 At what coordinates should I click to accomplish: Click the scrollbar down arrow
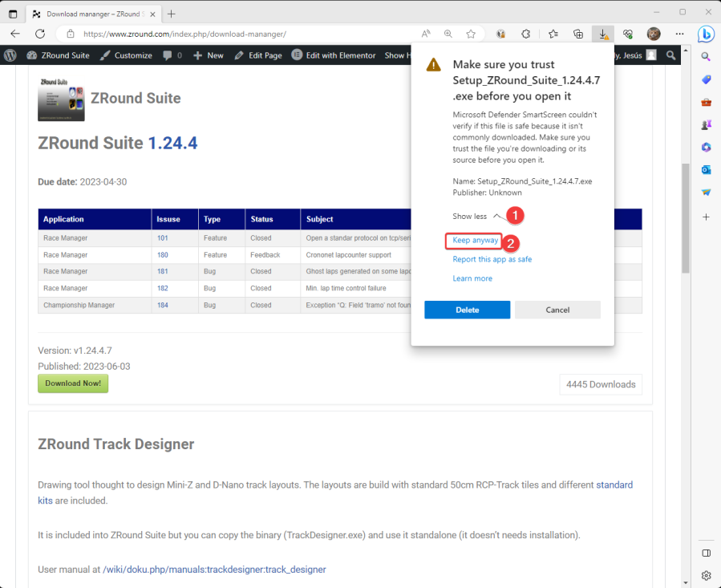[x=686, y=582]
